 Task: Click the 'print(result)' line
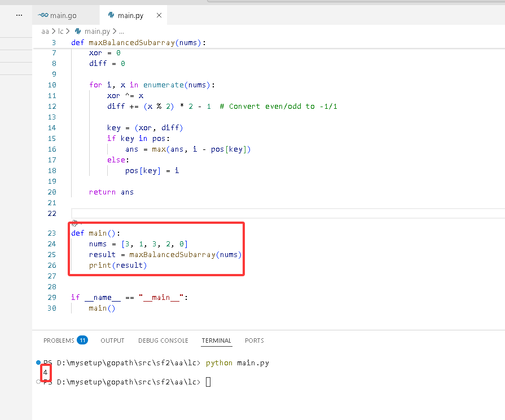(118, 265)
